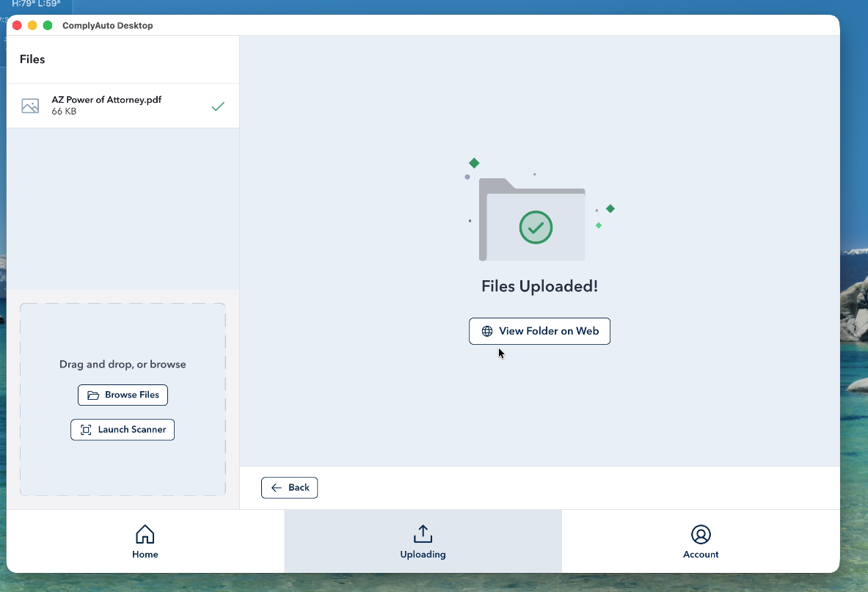This screenshot has width=868, height=592.
Task: Click the uploaded folder illustration with checkmark
Action: (x=535, y=221)
